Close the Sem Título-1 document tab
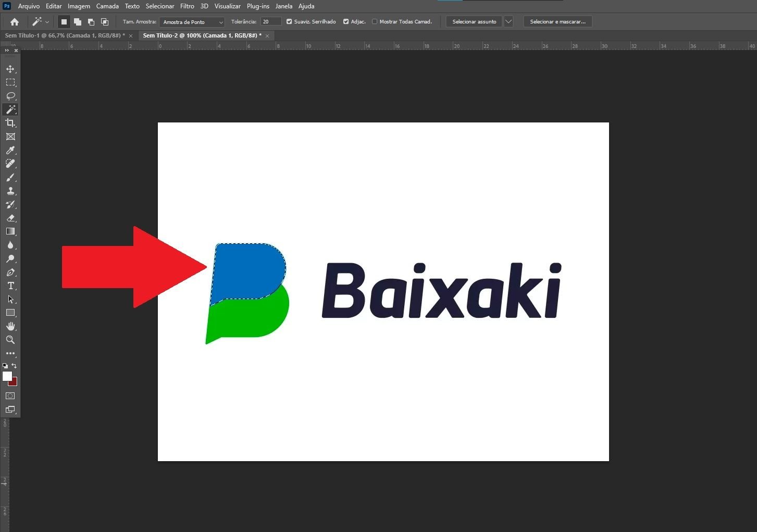 point(131,36)
